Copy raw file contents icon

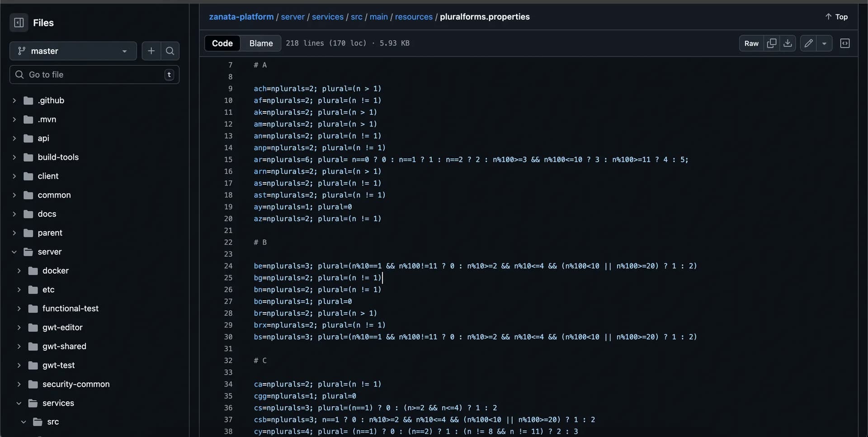[771, 43]
